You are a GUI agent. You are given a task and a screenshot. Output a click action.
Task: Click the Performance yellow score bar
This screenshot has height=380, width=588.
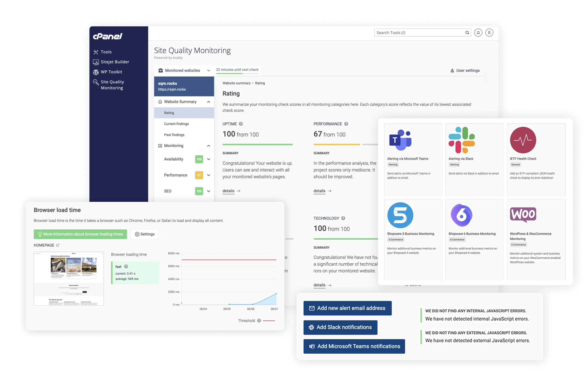click(337, 144)
